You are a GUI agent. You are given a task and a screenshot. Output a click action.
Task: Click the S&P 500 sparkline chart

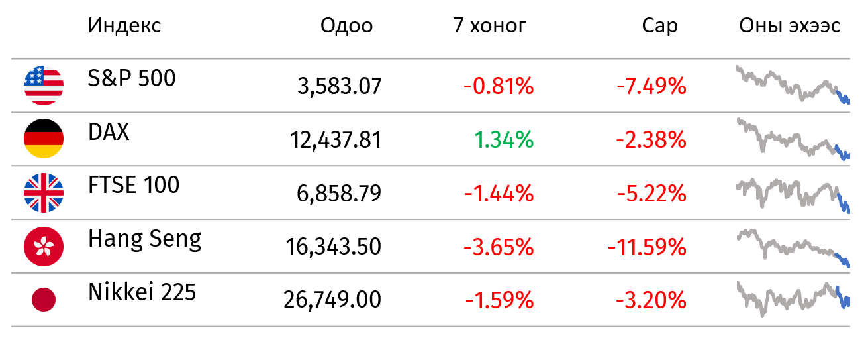coord(793,85)
